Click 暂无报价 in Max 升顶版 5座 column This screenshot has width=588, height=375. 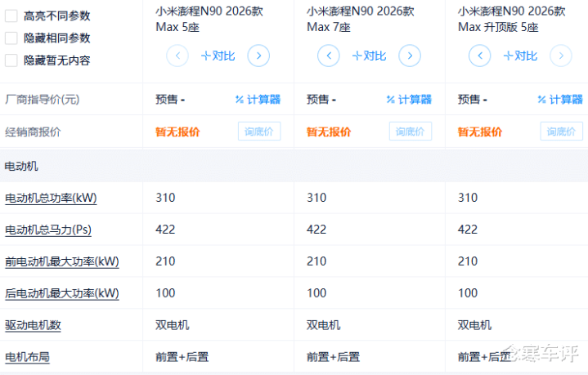(x=480, y=132)
